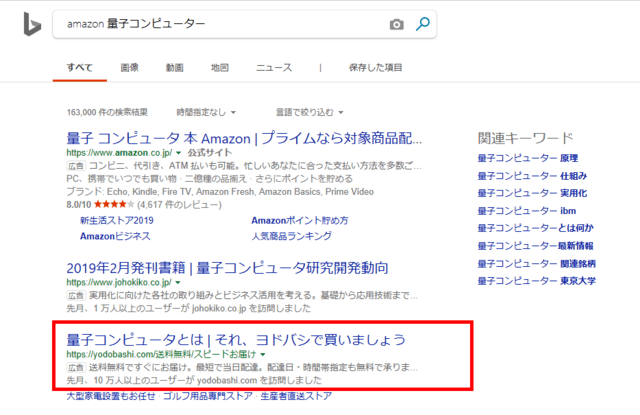Switch to the 画像 tab
This screenshot has height=415, width=640.
tap(130, 67)
